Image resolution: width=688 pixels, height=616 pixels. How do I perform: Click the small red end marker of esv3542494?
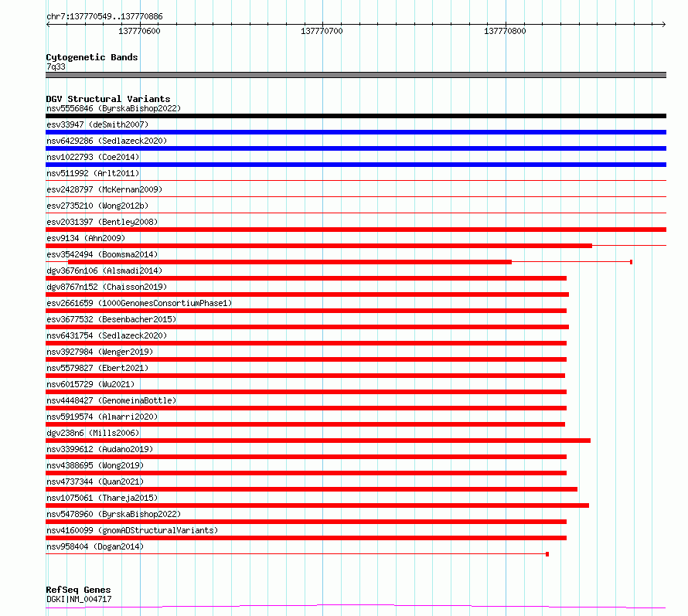tap(631, 262)
